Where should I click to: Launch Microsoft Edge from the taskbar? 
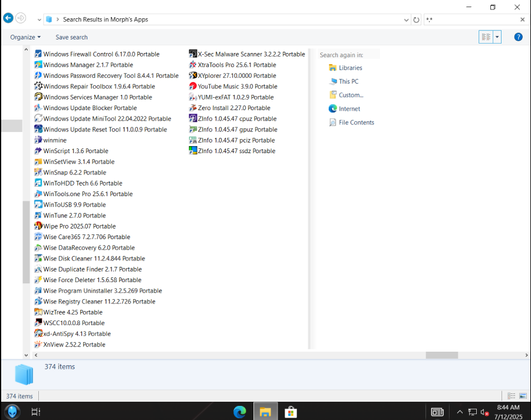240,412
